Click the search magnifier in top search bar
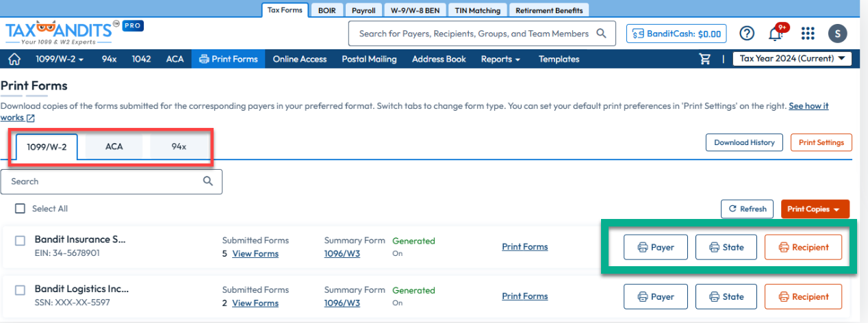 point(601,34)
